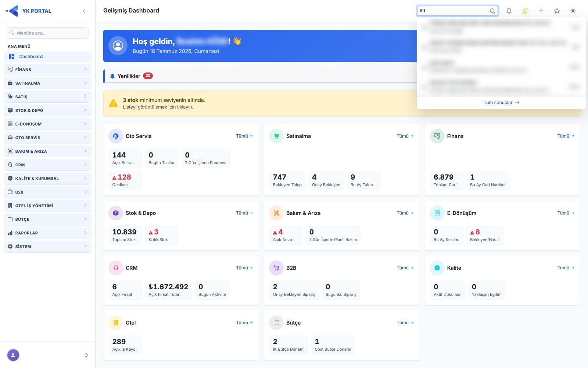The height and width of the screenshot is (368, 588).
Task: Expand the SATINALMA menu
Action: click(x=48, y=83)
